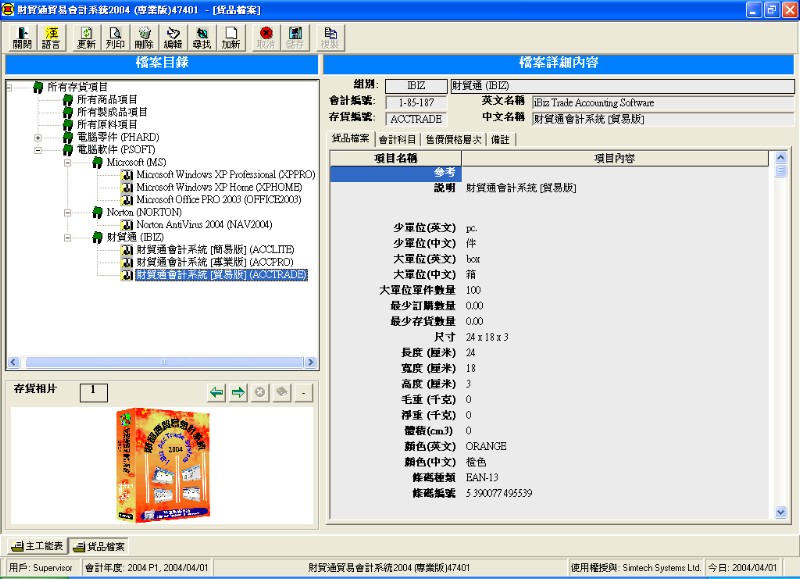Screen dimensions: 800x579
Task: Click the 大單位單件數量 value 100
Action: [473, 290]
